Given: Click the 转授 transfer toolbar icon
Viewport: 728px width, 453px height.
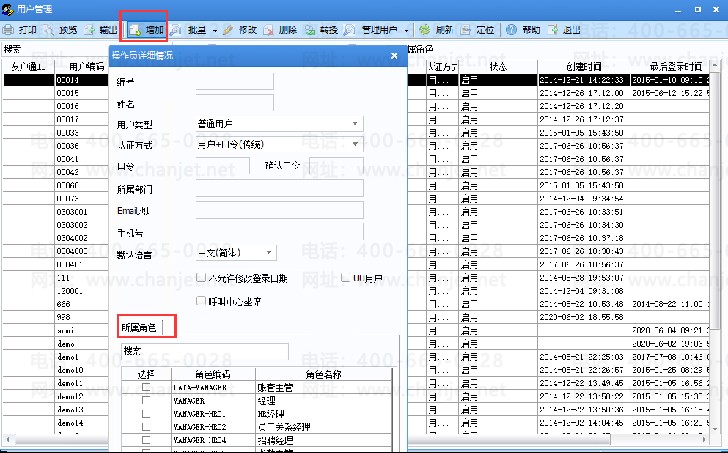Looking at the screenshot, I should 310,30.
